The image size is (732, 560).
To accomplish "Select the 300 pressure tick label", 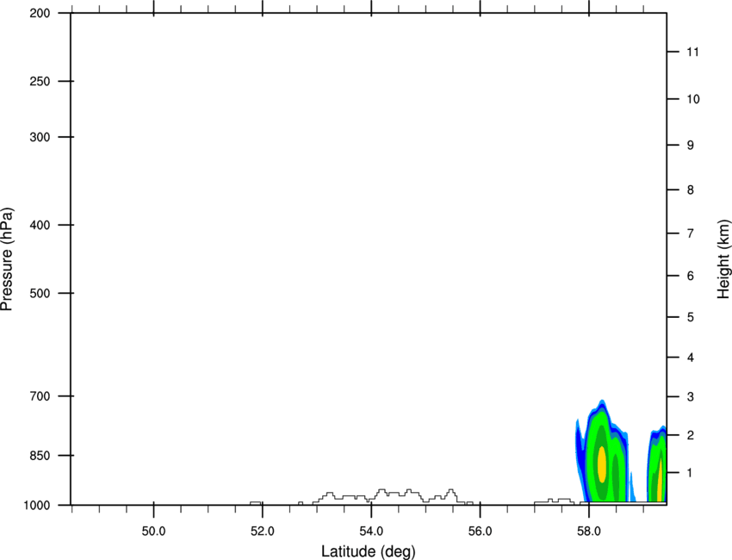I will (x=40, y=137).
